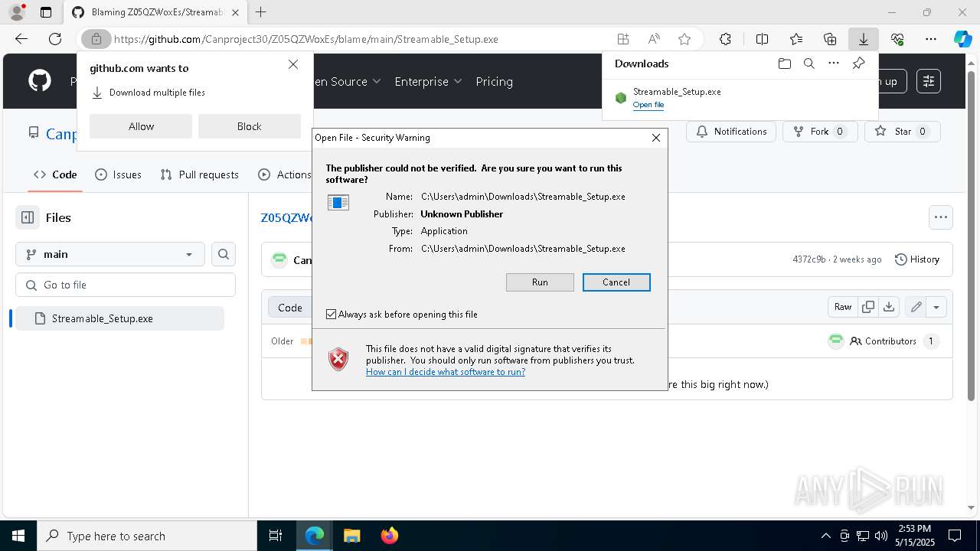Launch Copilot sidebar icon

962,39
